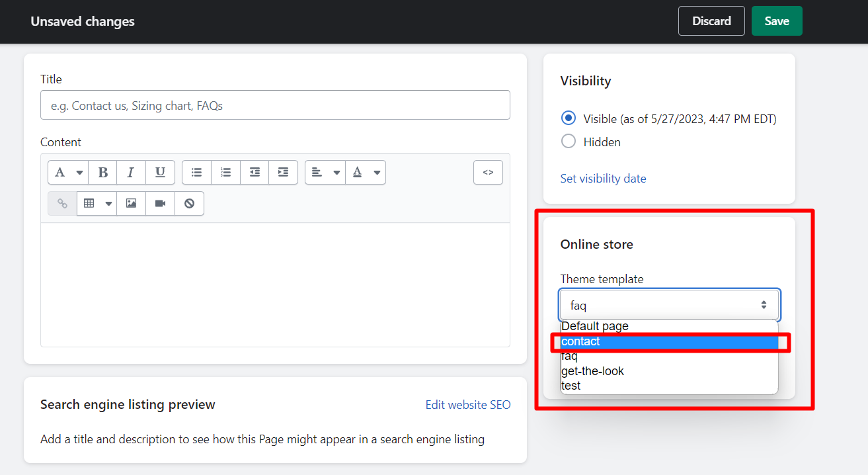
Task: Open the text alignment dropdown
Action: (x=325, y=172)
